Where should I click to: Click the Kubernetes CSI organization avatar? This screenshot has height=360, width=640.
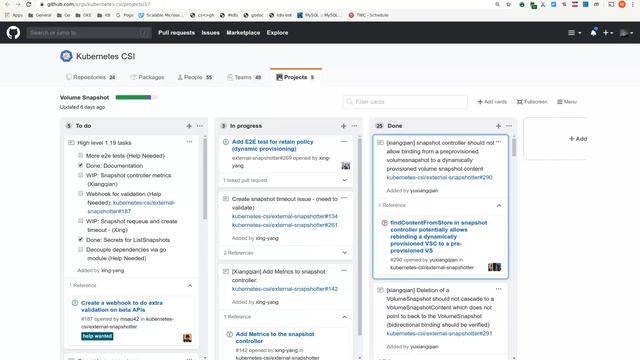[66, 56]
